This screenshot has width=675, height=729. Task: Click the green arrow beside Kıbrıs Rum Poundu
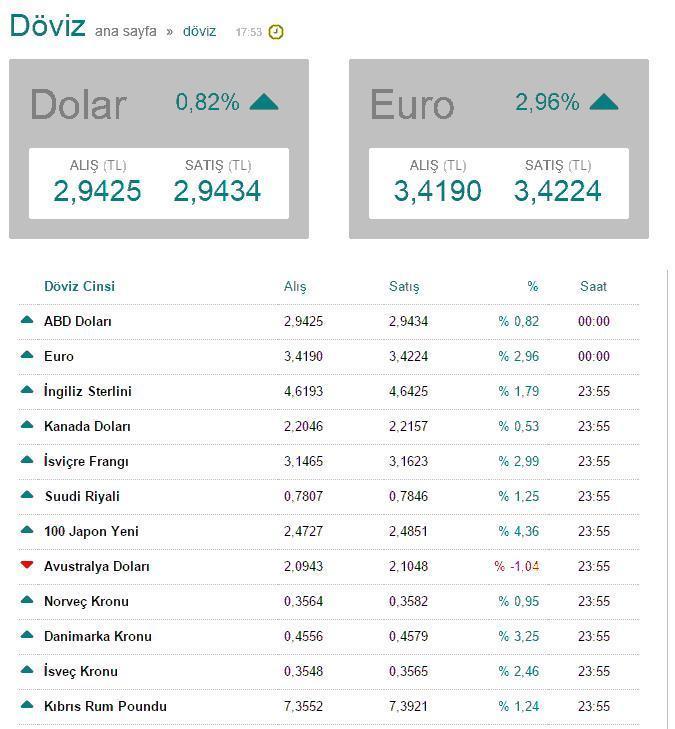click(x=27, y=705)
